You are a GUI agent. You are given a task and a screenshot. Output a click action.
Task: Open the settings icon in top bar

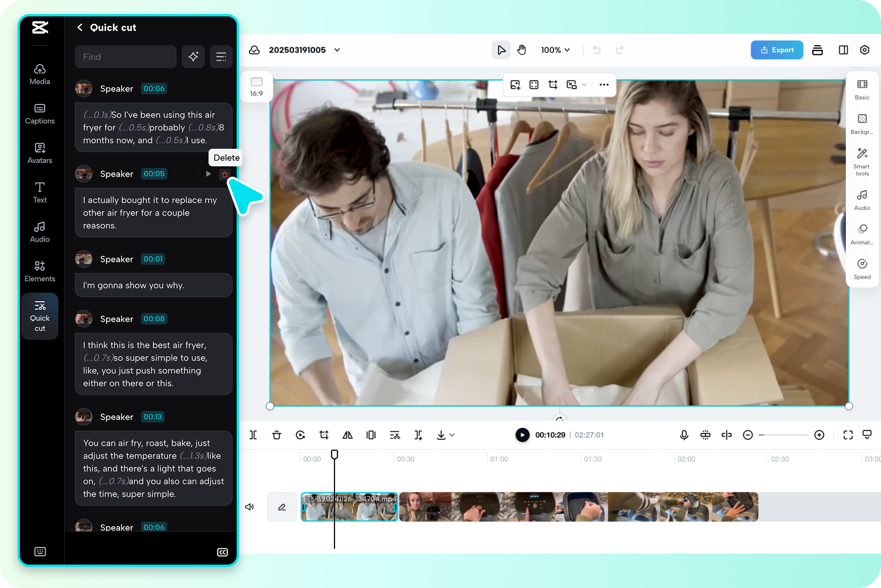click(865, 50)
